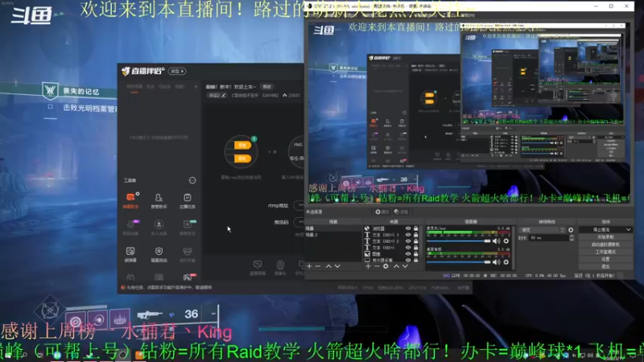Select the 文本 (GDI+) source row without a number

pos(392,248)
